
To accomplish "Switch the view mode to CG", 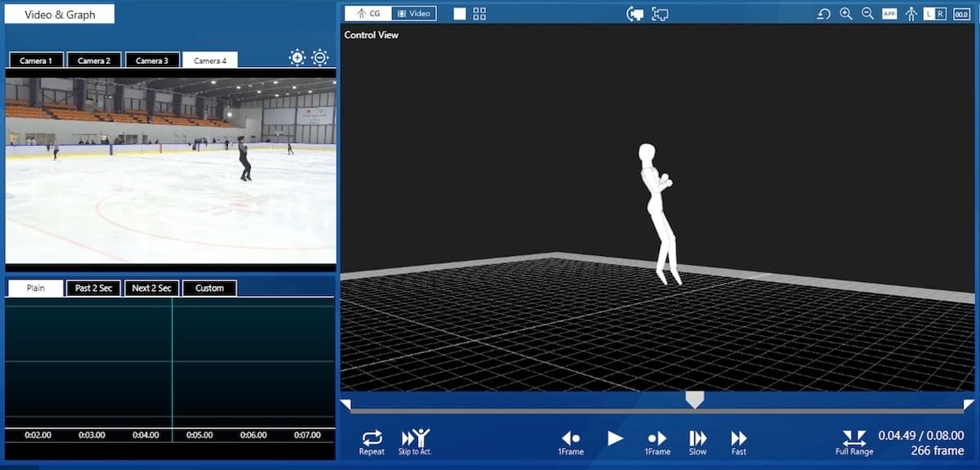I will tap(368, 14).
